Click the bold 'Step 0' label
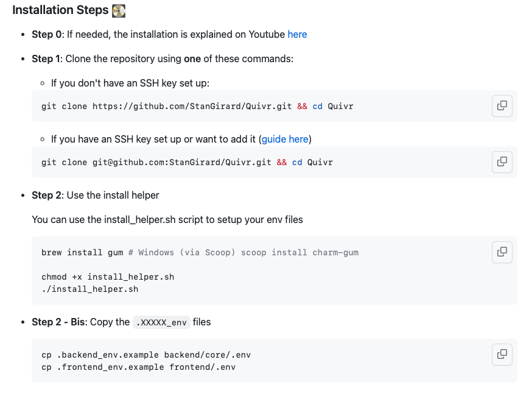The image size is (532, 393). (46, 34)
